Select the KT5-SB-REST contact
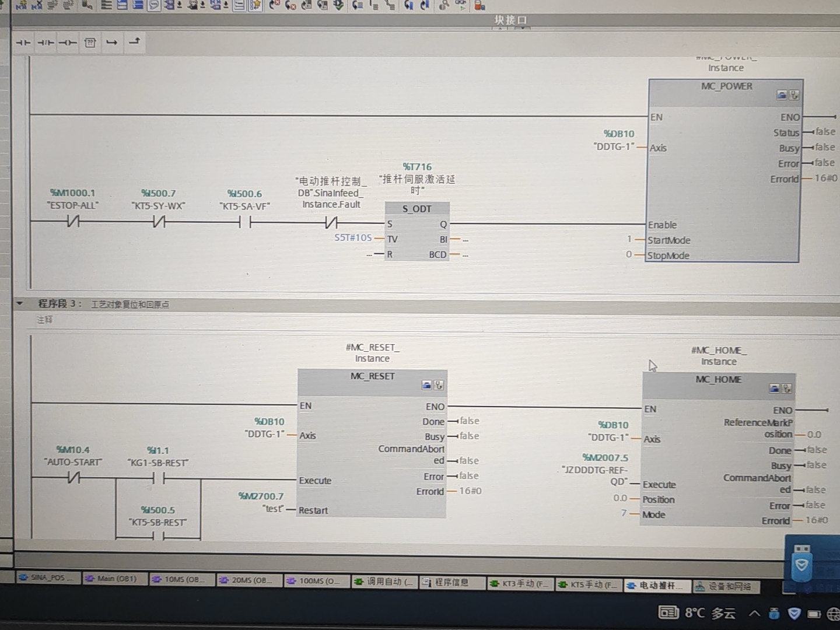This screenshot has height=630, width=840. coord(158,535)
